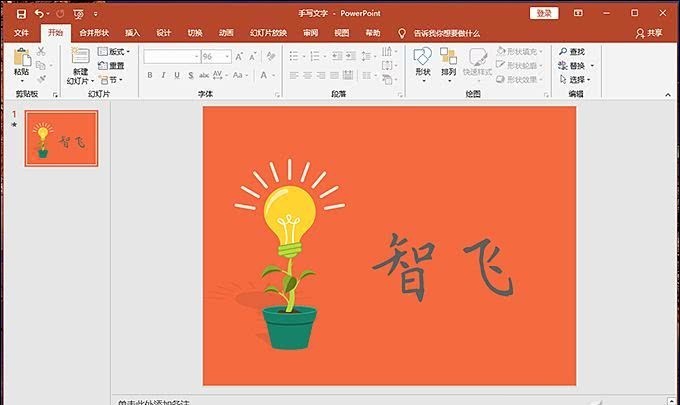Clear all formatting icon
680x405 pixels.
[x=271, y=56]
